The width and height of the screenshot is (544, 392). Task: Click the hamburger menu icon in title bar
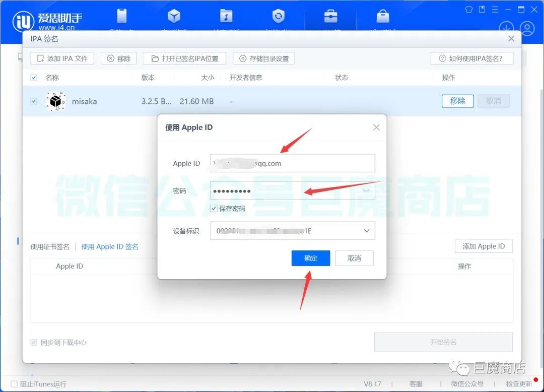(495, 10)
